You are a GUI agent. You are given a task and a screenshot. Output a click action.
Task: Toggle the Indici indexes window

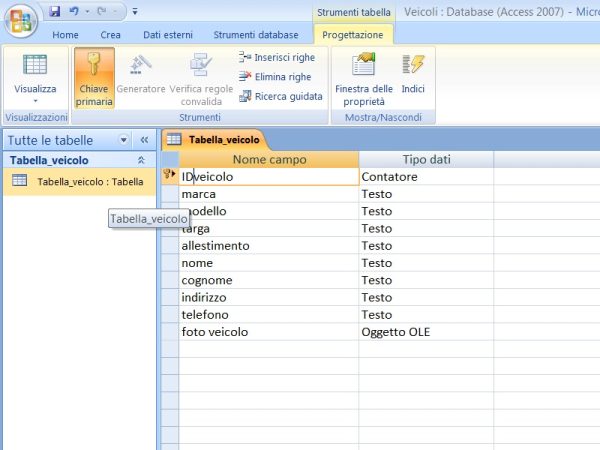coord(413,78)
